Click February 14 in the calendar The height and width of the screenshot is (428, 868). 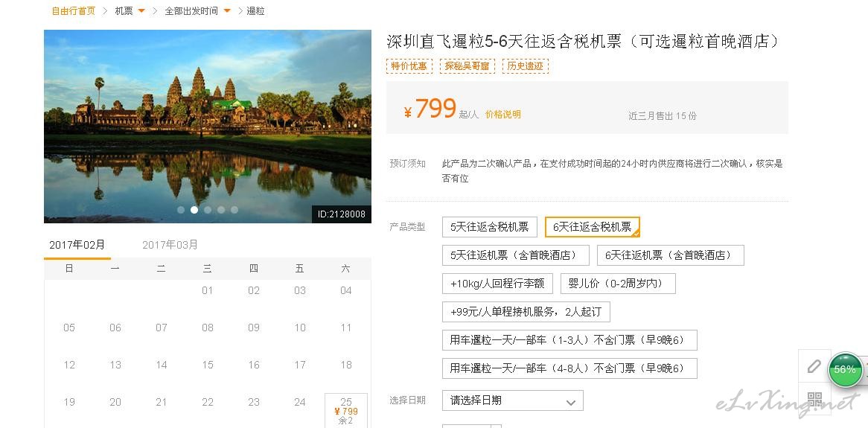click(161, 365)
